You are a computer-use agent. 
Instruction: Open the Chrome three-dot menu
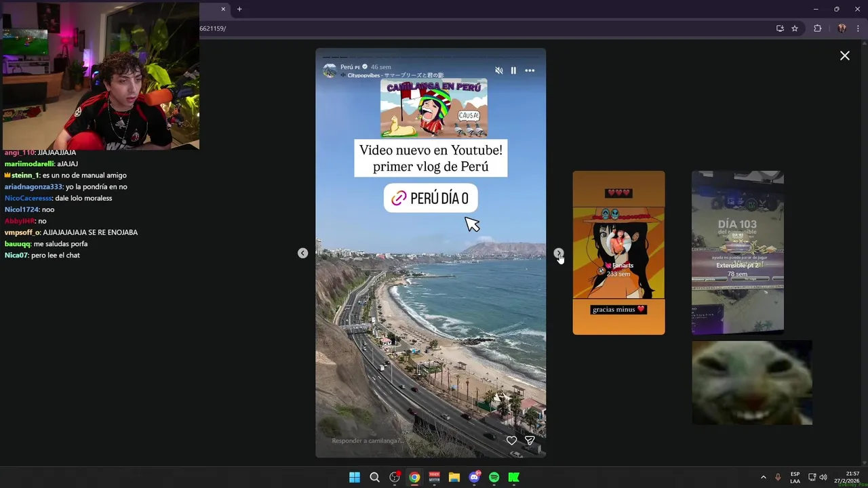coord(858,28)
